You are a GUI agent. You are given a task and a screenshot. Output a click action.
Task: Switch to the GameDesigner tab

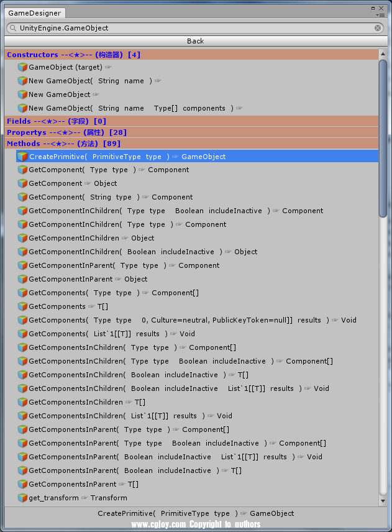[x=35, y=13]
